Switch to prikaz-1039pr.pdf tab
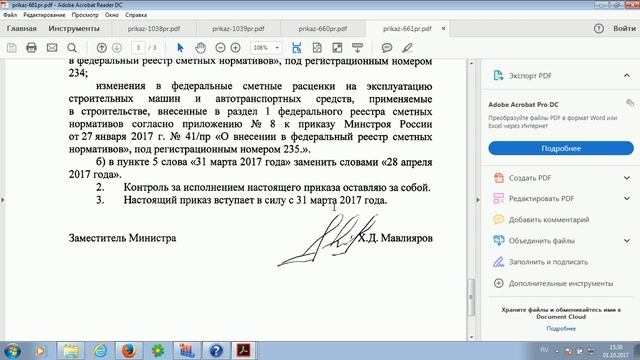This screenshot has height=360, width=640. (238, 29)
